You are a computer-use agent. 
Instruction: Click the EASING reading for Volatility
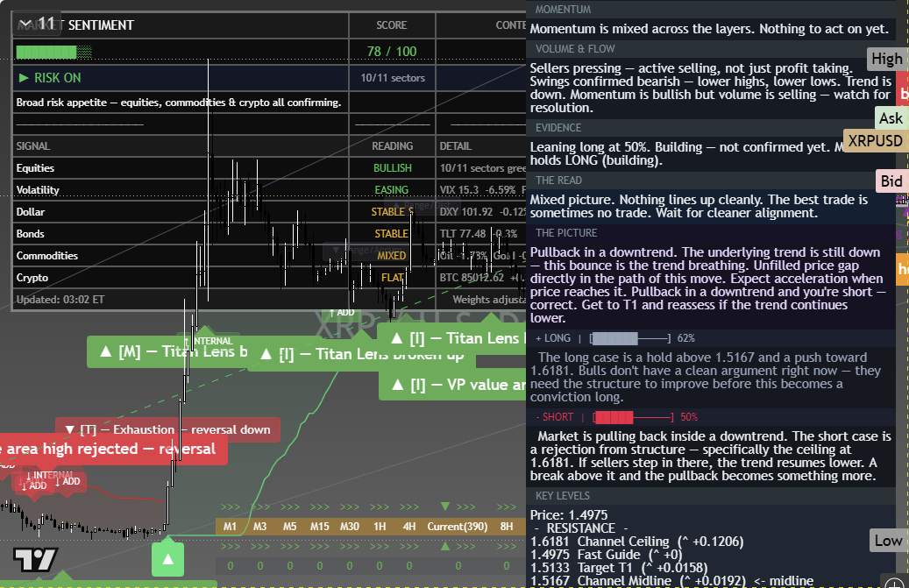(x=391, y=190)
